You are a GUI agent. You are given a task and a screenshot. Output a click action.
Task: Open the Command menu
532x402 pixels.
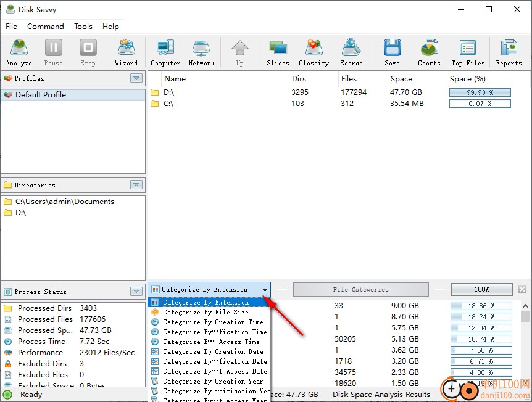tap(46, 26)
